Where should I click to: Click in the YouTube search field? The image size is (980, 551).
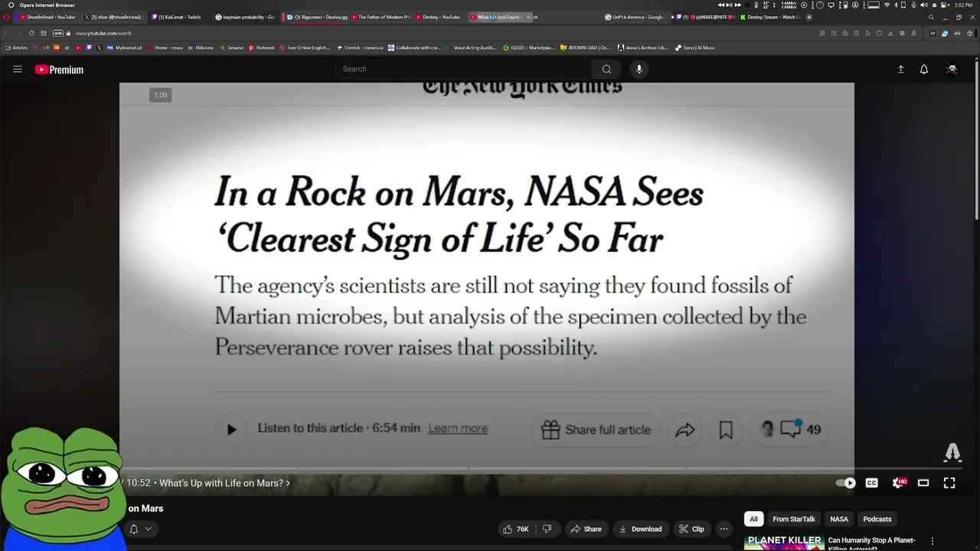pyautogui.click(x=464, y=69)
